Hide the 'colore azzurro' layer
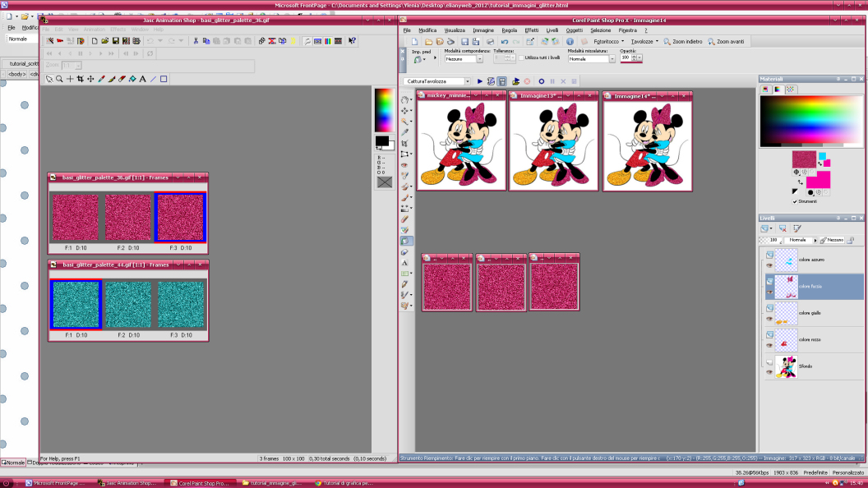Image resolution: width=868 pixels, height=488 pixels. [x=769, y=265]
